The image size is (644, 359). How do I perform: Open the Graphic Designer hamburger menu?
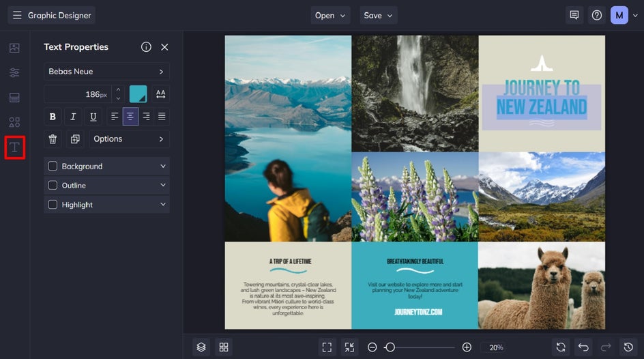click(x=17, y=15)
